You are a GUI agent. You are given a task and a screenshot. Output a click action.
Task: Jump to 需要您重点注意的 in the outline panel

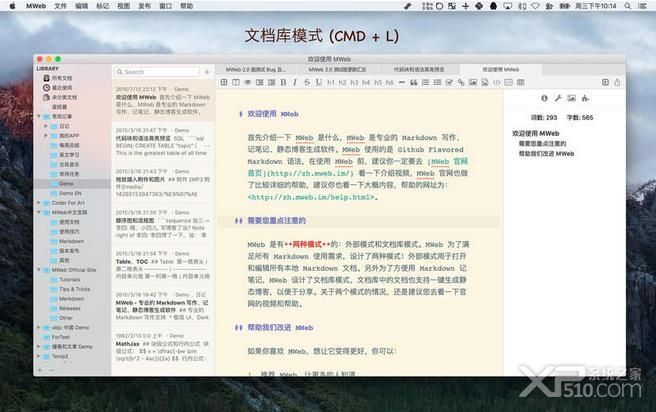pos(542,143)
